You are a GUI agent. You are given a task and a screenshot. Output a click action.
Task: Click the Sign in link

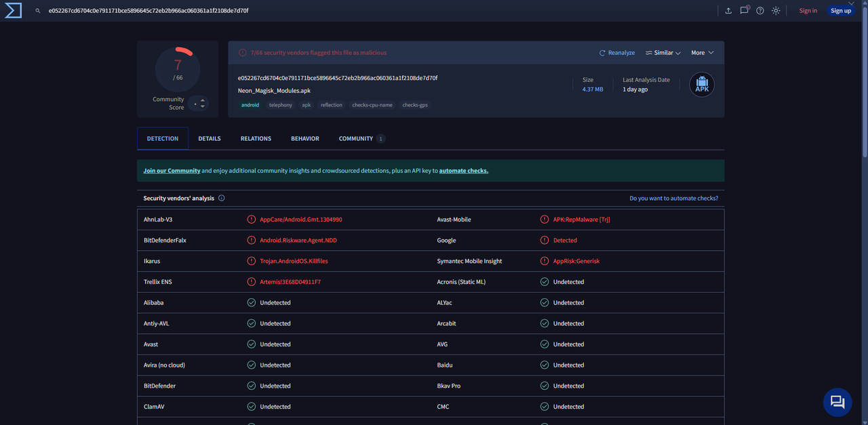click(808, 11)
